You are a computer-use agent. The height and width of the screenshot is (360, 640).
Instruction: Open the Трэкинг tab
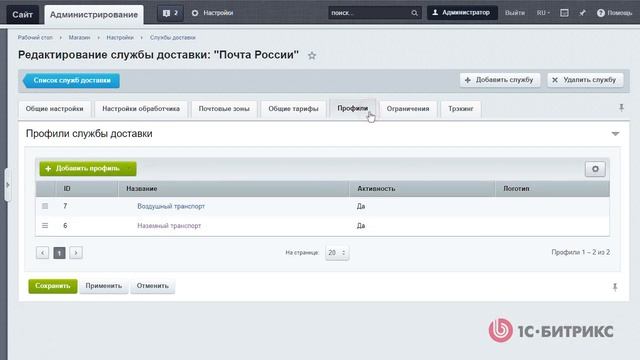pyautogui.click(x=461, y=109)
